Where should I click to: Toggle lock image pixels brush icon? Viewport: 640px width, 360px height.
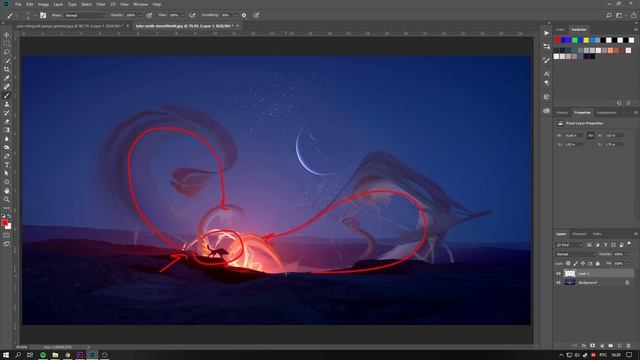(576, 264)
